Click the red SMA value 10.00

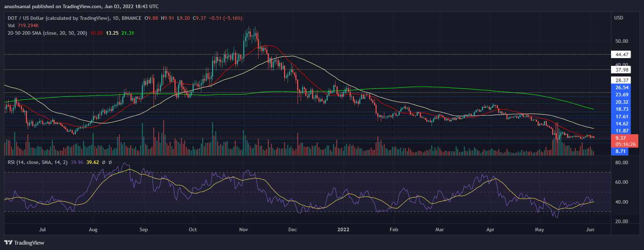click(96, 33)
